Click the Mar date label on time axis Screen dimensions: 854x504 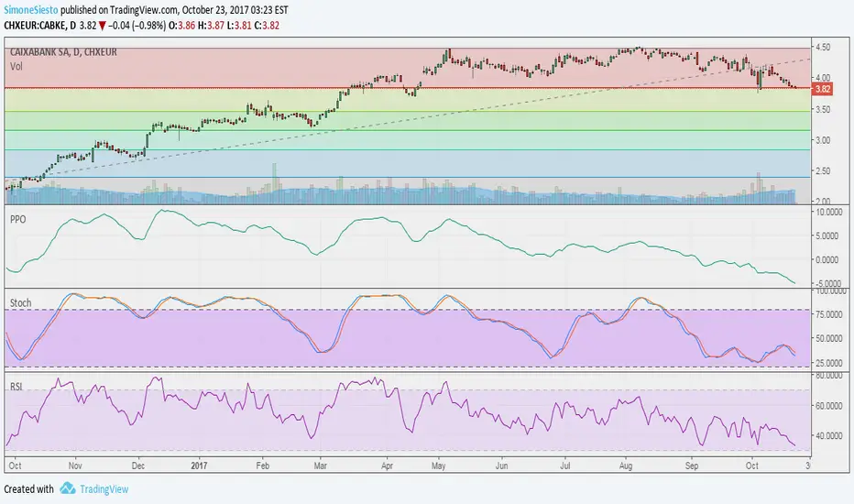tap(321, 466)
